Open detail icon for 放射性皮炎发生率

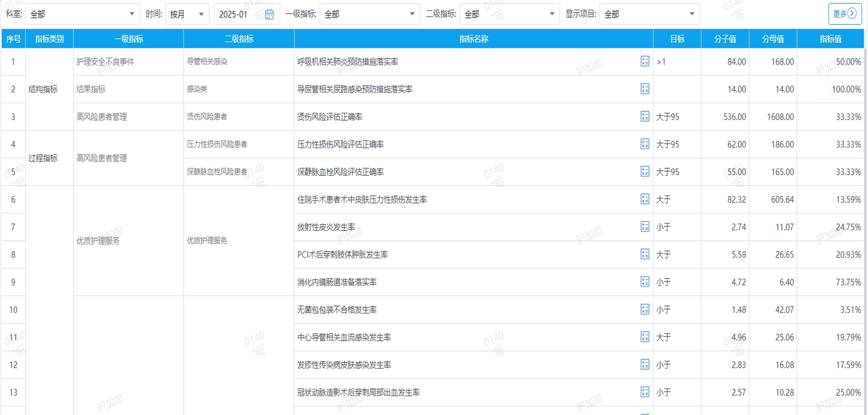[x=645, y=227]
